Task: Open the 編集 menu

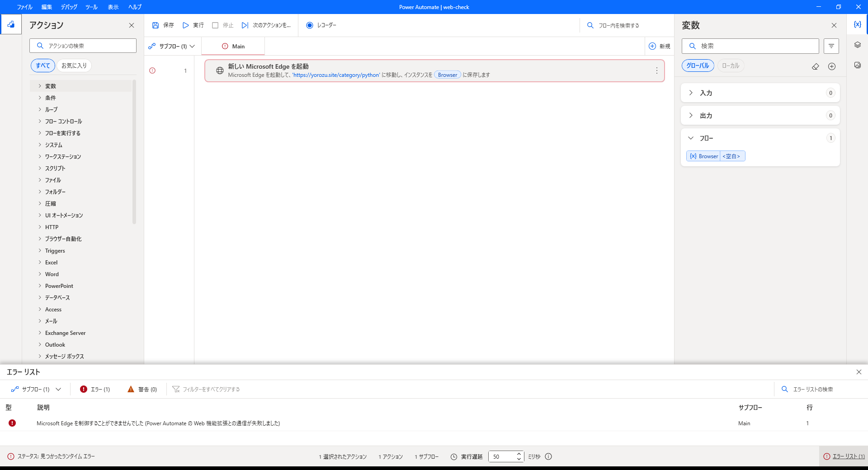Action: coord(47,7)
